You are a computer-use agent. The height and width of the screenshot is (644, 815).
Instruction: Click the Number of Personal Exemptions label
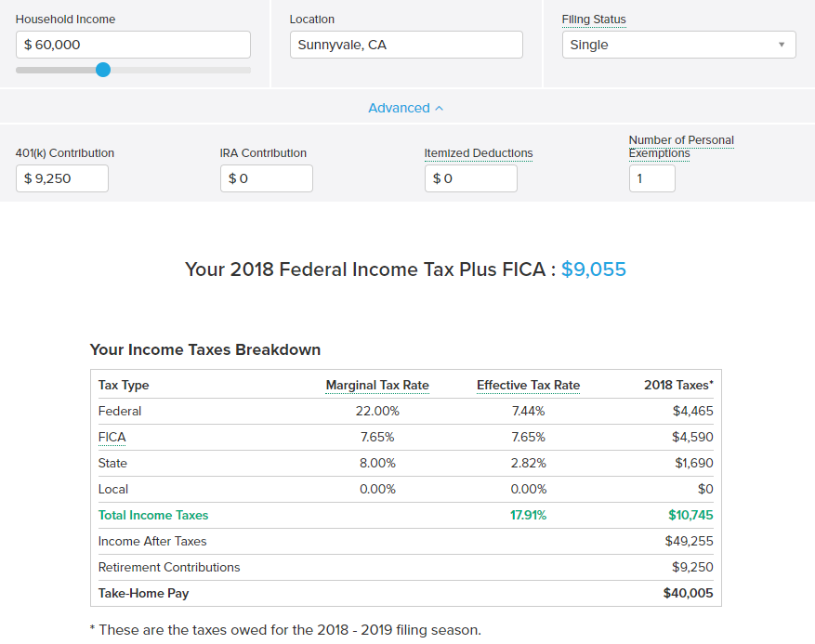tap(681, 147)
